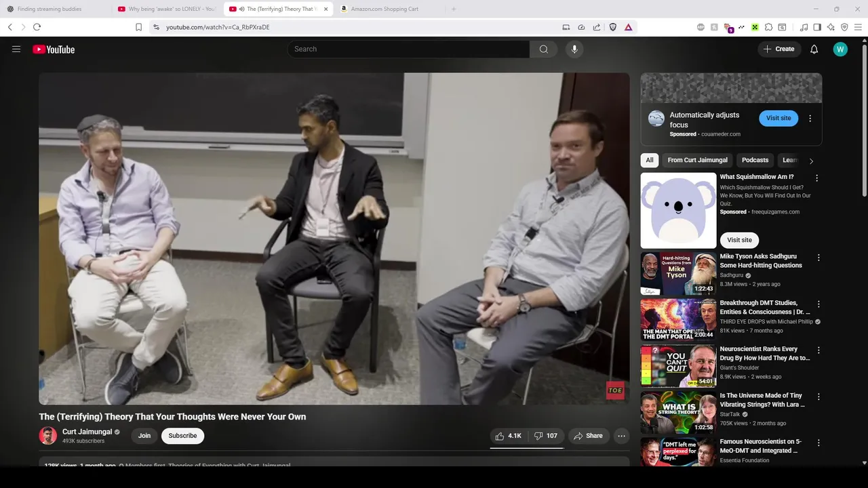Open options for Breakthrough DMT Studies video
Viewport: 868px width, 488px height.
click(x=818, y=304)
